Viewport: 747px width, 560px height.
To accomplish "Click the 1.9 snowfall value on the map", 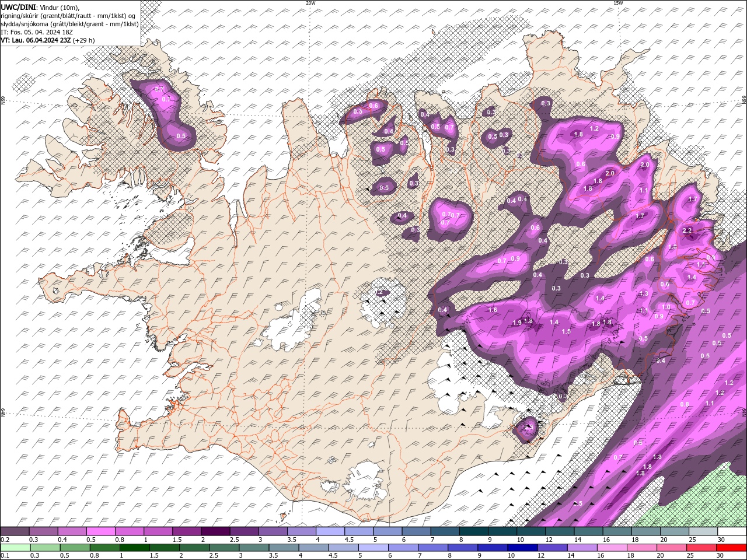I will tap(517, 323).
